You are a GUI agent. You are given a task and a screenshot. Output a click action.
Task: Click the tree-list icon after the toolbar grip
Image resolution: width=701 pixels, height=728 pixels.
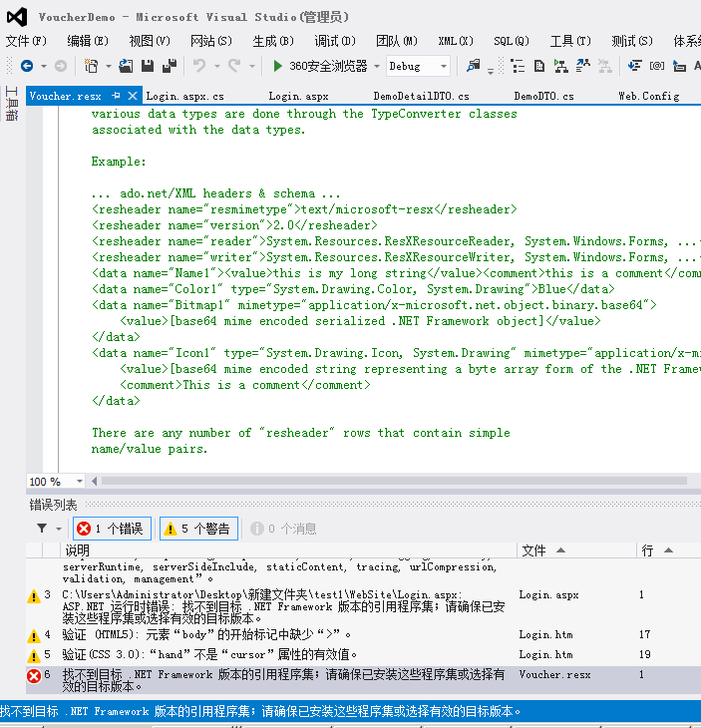(x=518, y=66)
